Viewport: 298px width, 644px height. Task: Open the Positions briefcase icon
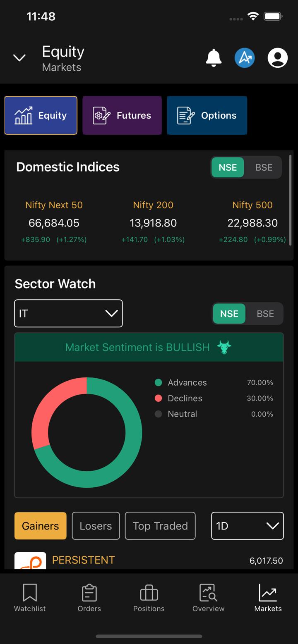[149, 593]
